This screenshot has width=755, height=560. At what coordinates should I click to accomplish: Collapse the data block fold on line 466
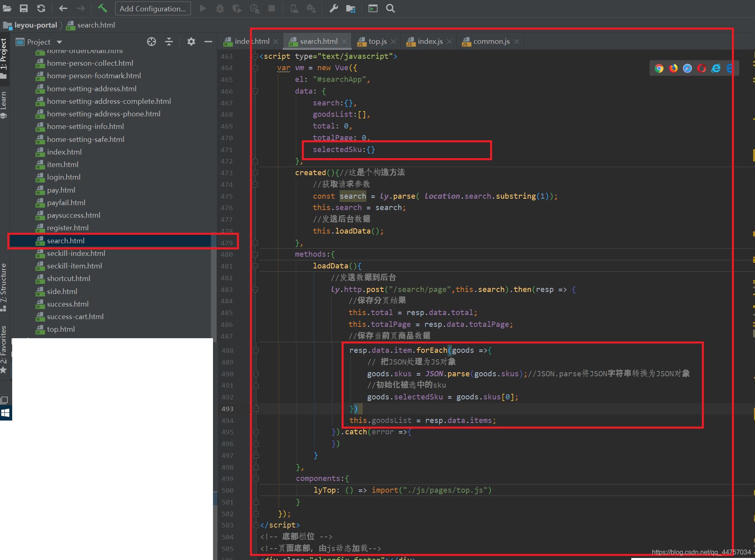pyautogui.click(x=255, y=92)
